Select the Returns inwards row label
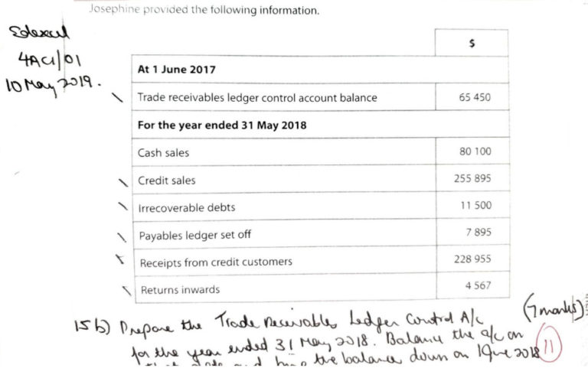This screenshot has height=381, width=588. [x=178, y=290]
